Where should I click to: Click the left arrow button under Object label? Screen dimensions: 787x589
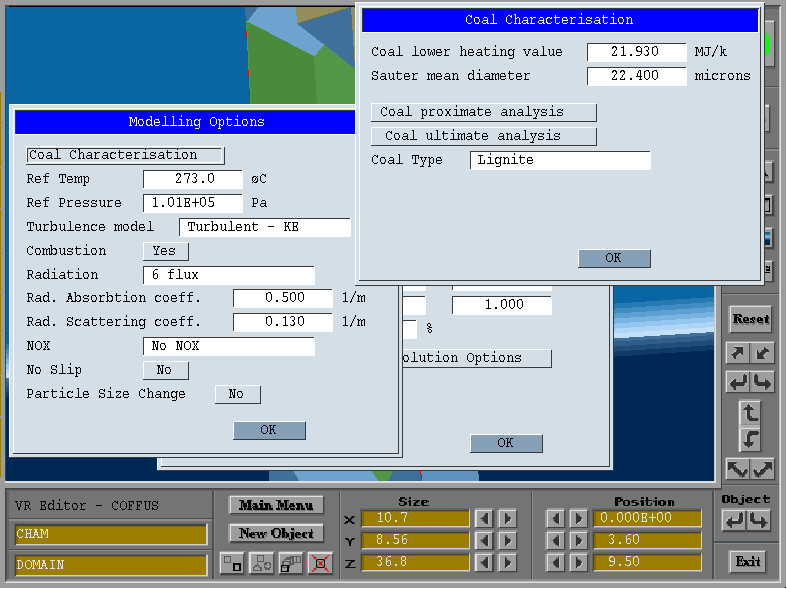(x=734, y=521)
